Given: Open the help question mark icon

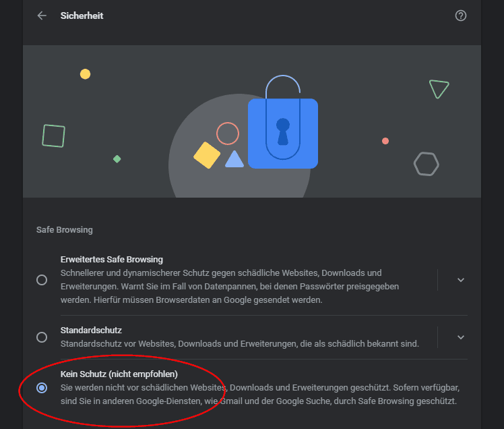Looking at the screenshot, I should 461,16.
